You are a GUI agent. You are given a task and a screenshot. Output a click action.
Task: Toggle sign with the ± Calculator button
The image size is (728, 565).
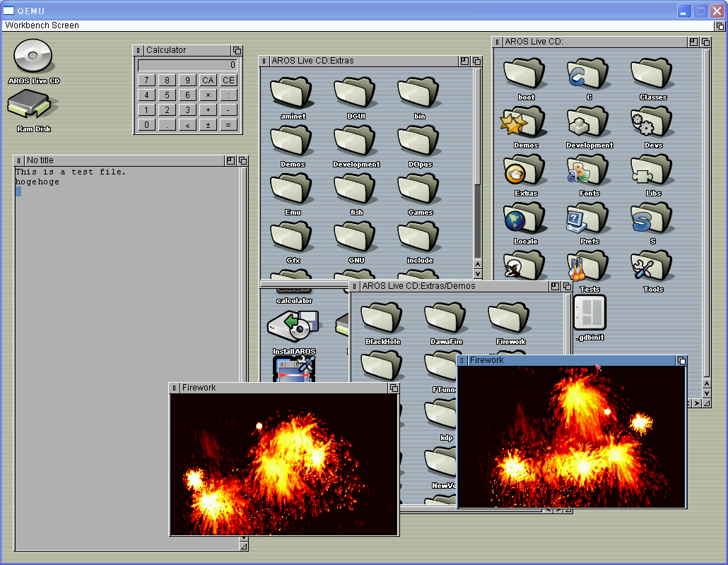(208, 125)
